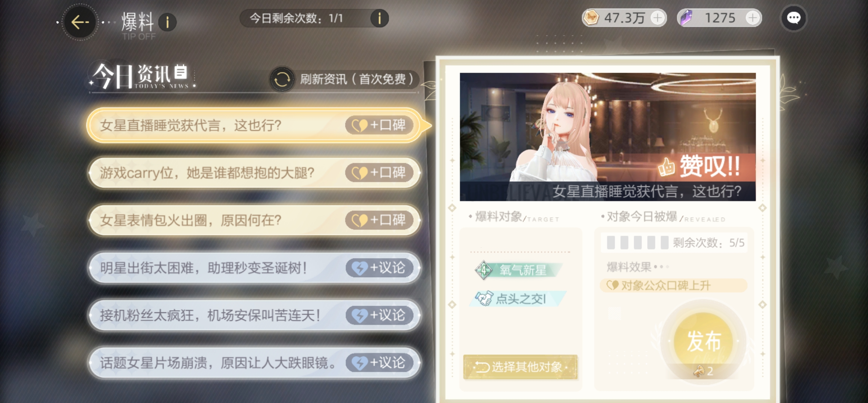
Task: Select news 女星直播睡觉获代言，这也行?
Action: pyautogui.click(x=254, y=125)
